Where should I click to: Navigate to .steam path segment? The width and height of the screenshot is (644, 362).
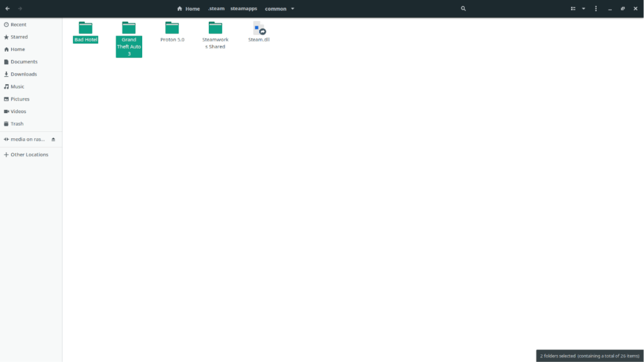[x=216, y=9]
